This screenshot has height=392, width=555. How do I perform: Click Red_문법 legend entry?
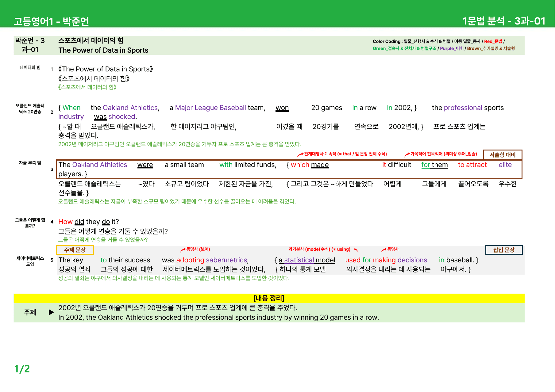(x=493, y=41)
